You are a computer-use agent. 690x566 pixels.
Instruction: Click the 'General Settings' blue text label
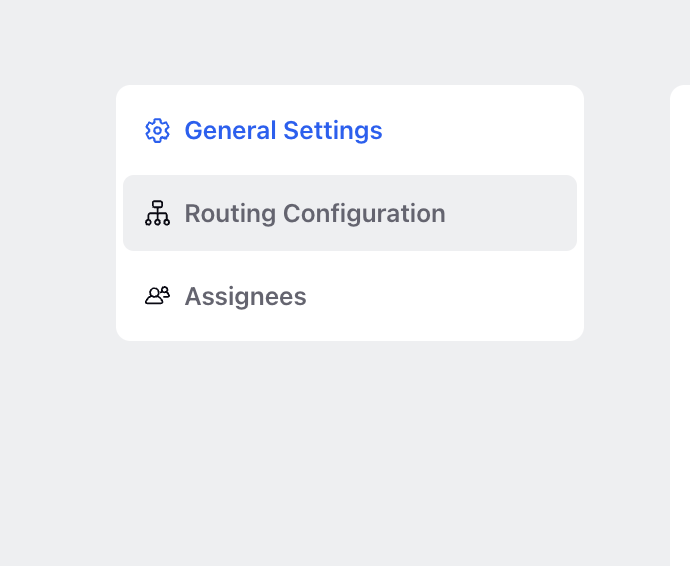coord(283,131)
